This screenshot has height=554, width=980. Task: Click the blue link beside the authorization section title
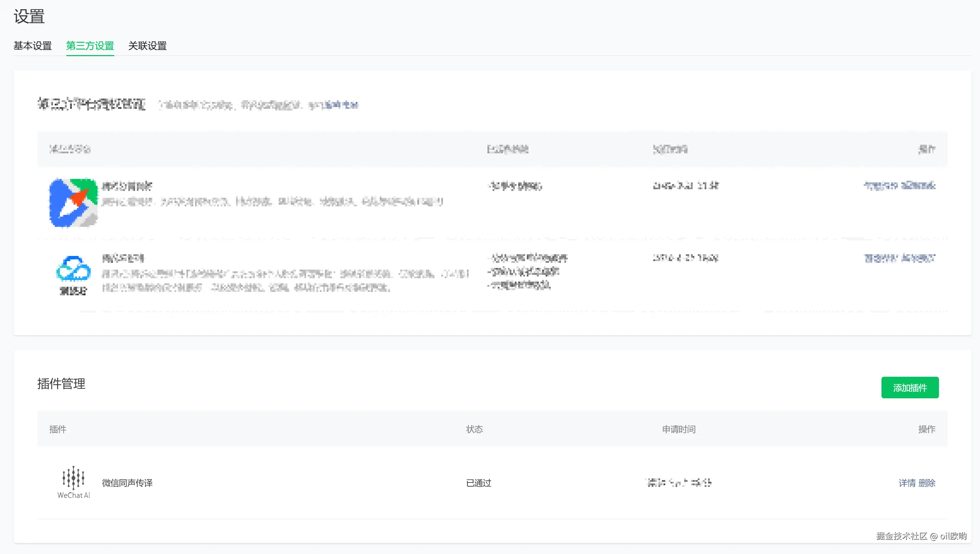coord(341,105)
